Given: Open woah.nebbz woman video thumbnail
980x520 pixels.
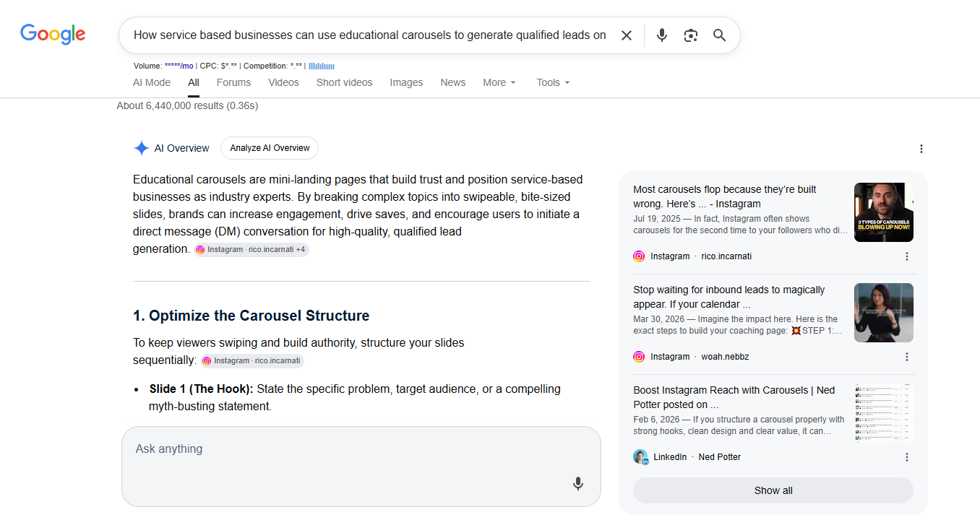Looking at the screenshot, I should pyautogui.click(x=883, y=313).
